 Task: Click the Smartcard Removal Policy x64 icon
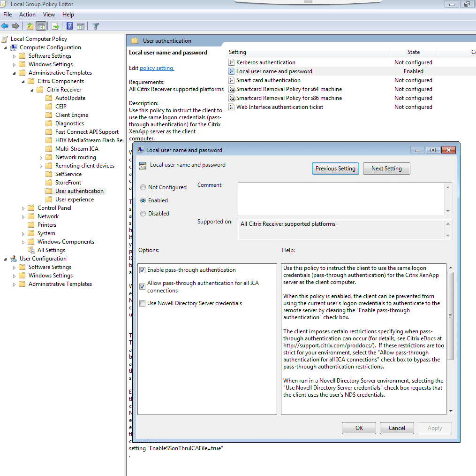(232, 89)
